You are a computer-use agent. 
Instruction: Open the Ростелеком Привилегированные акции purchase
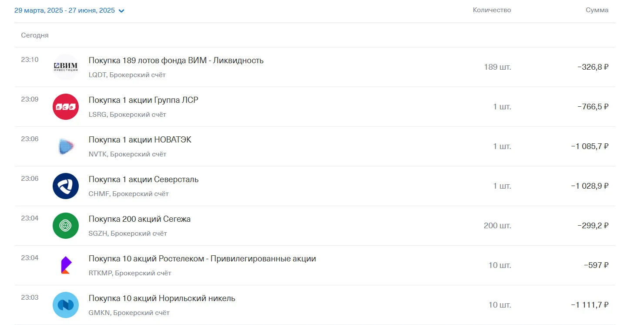(315, 265)
